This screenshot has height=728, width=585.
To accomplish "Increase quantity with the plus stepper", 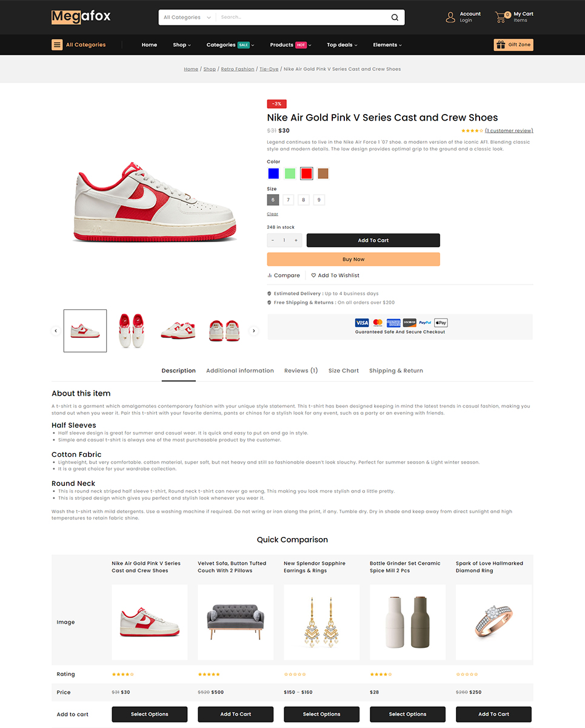I will 296,240.
